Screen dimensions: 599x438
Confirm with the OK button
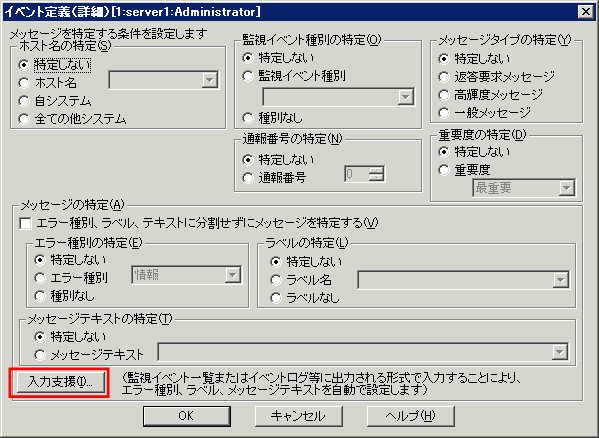pos(186,416)
